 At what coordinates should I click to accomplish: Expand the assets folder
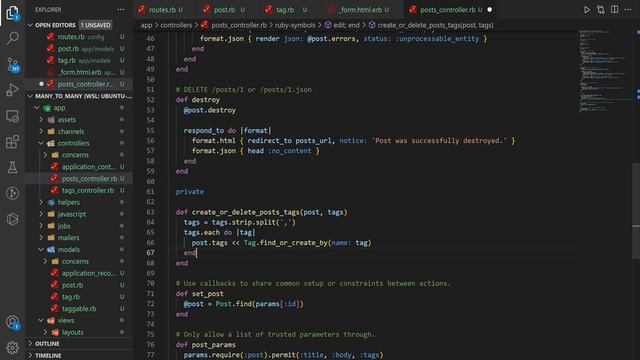click(x=41, y=120)
